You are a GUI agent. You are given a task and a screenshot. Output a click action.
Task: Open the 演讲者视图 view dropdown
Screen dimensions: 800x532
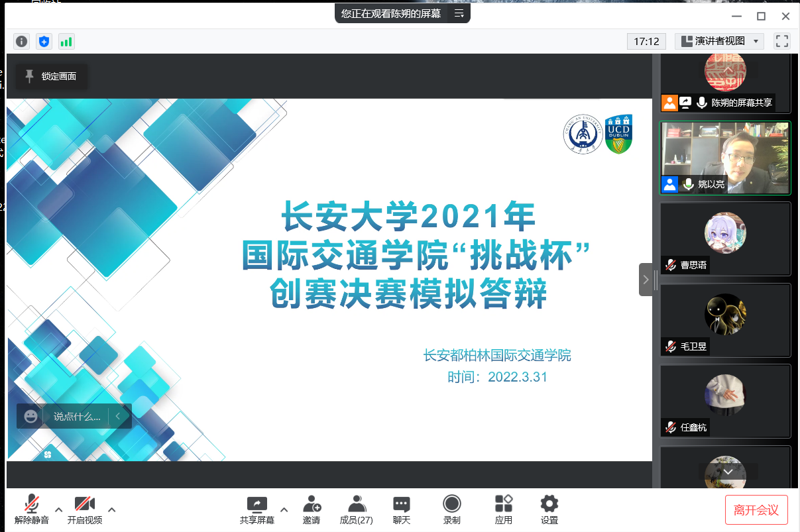[719, 41]
